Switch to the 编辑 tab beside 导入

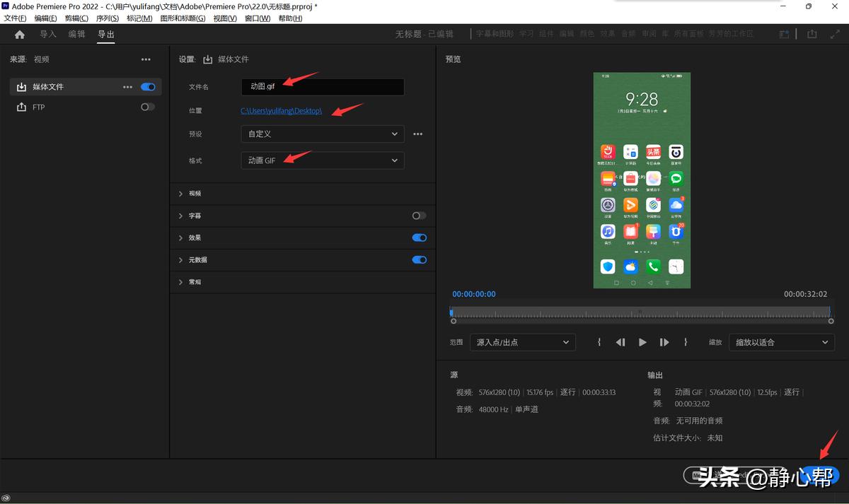[x=76, y=34]
